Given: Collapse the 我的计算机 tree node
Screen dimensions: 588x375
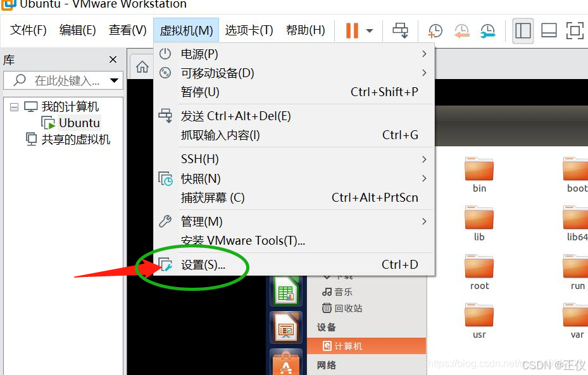Looking at the screenshot, I should coord(15,107).
